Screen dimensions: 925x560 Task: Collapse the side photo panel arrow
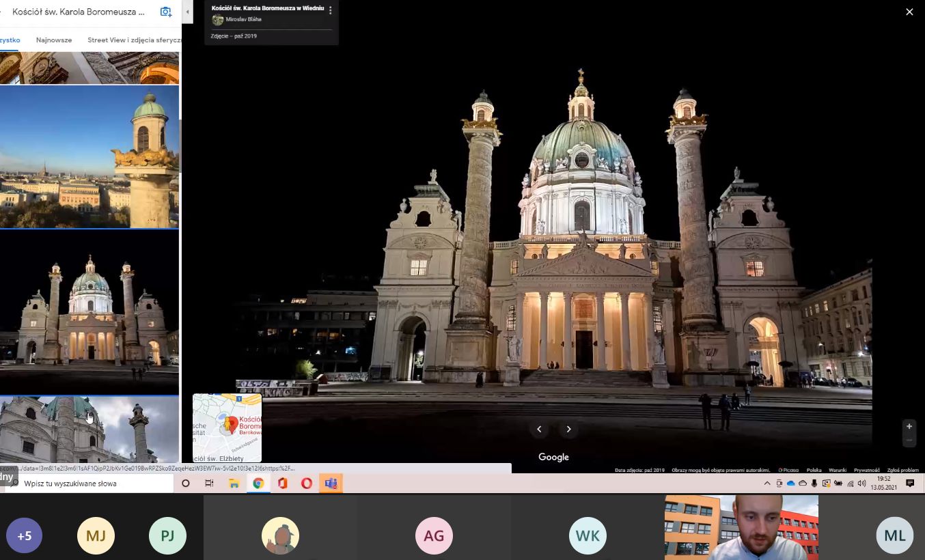click(x=187, y=12)
